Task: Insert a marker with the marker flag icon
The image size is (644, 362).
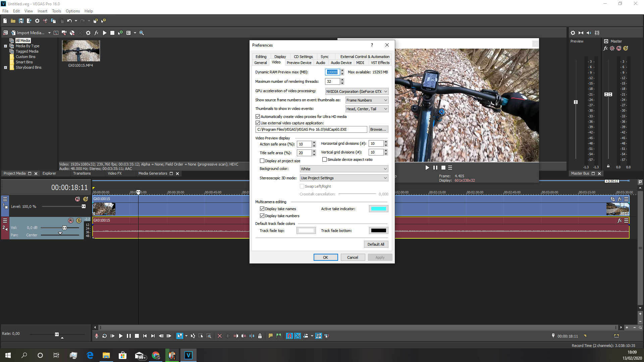Action: (271, 336)
